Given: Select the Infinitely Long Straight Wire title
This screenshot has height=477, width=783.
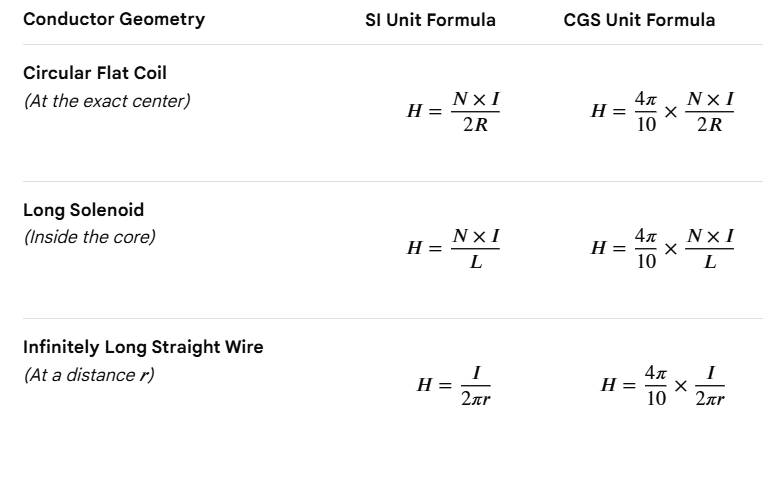Looking at the screenshot, I should 143,347.
